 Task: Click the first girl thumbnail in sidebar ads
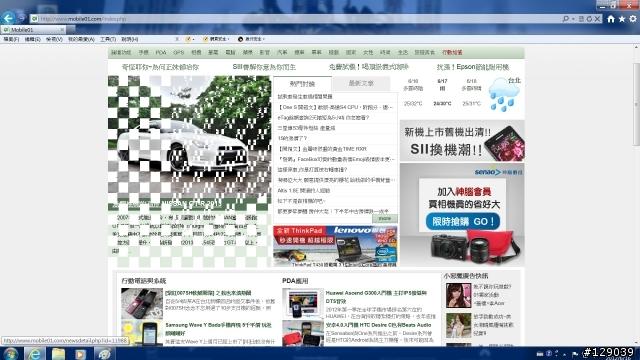(x=458, y=295)
